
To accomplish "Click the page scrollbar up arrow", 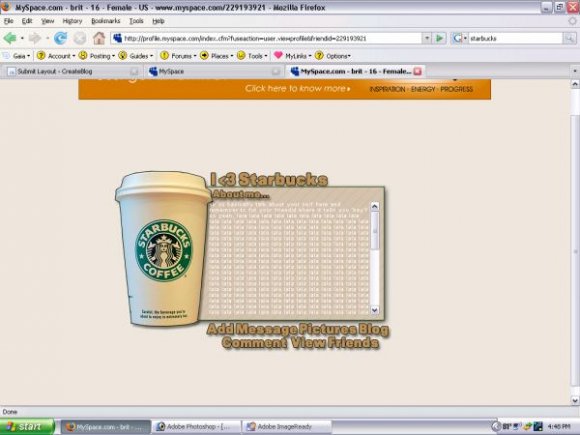I will pyautogui.click(x=575, y=84).
